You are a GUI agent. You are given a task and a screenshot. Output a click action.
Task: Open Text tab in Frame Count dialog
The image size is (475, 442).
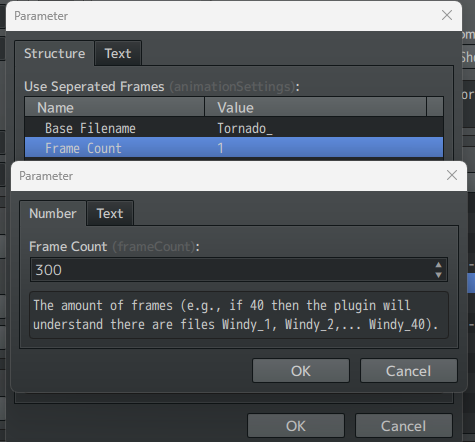pyautogui.click(x=110, y=213)
